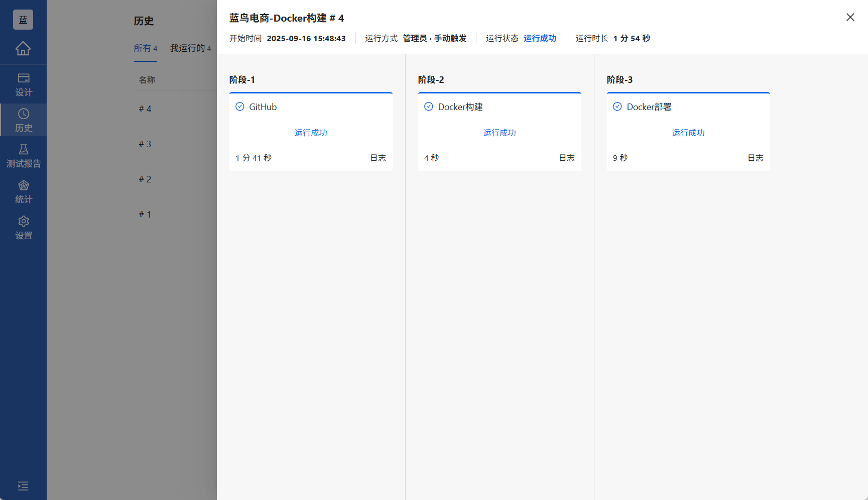868x500 pixels.
Task: Switch to the 所有 tab
Action: (143, 48)
